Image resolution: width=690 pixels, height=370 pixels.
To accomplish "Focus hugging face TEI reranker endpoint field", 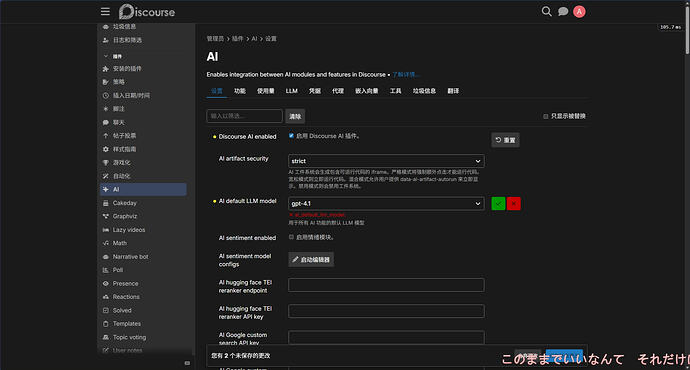I will point(386,285).
